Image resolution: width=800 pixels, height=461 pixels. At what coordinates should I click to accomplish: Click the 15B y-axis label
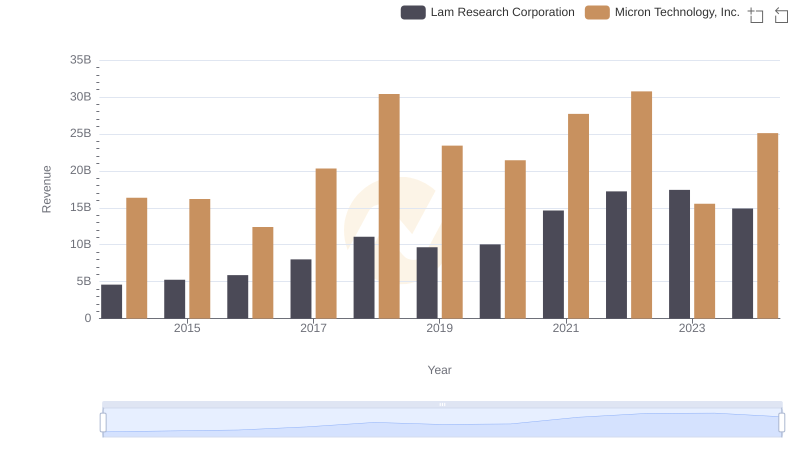point(81,207)
